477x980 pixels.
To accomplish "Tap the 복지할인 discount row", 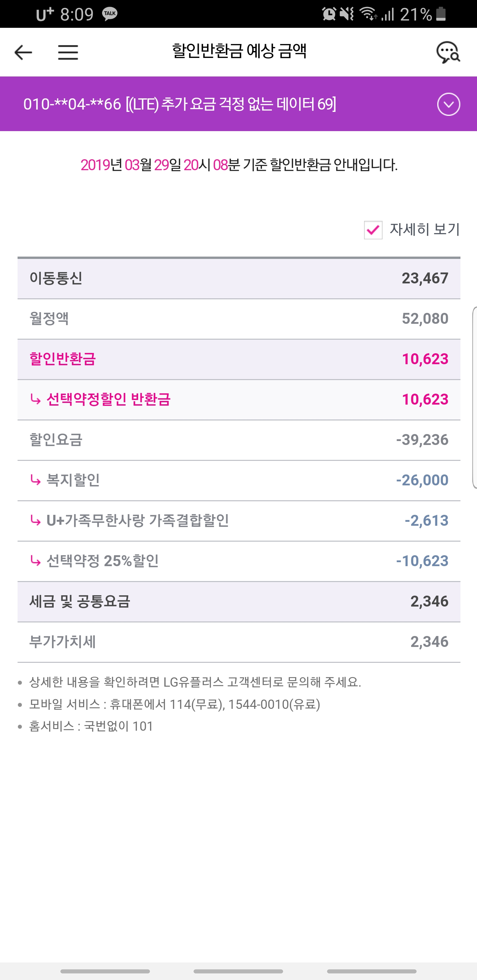I will tap(239, 480).
